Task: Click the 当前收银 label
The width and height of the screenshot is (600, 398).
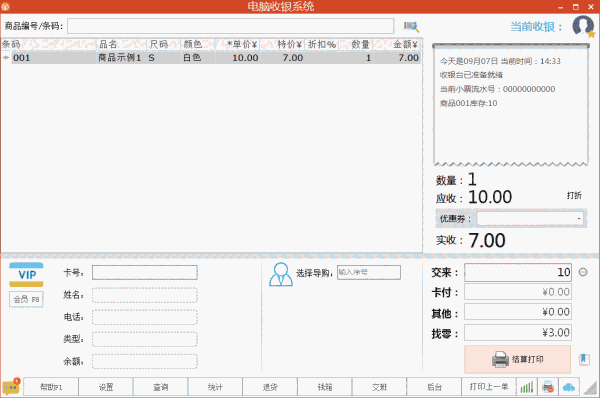Action: [x=536, y=26]
